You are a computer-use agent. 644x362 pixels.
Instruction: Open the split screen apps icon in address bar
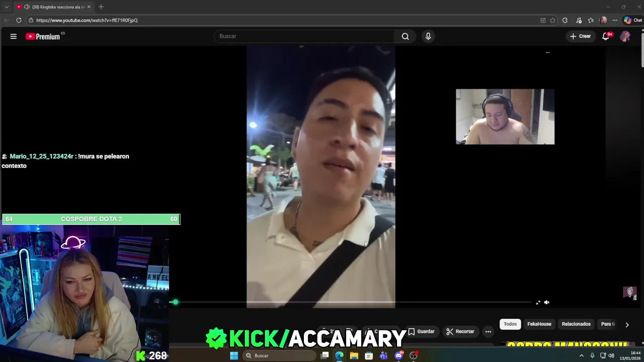click(x=543, y=20)
